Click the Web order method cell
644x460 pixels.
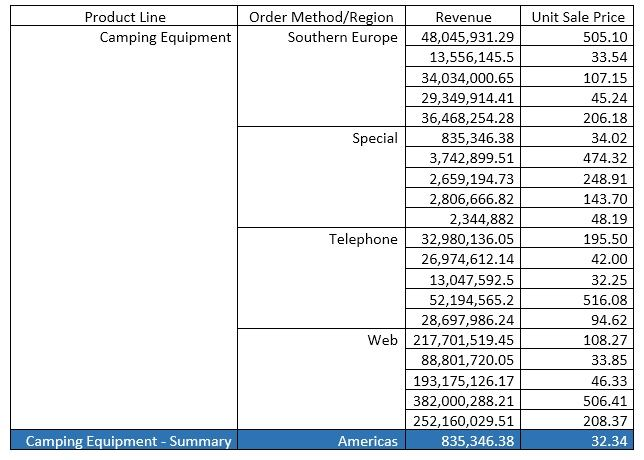pyautogui.click(x=382, y=340)
